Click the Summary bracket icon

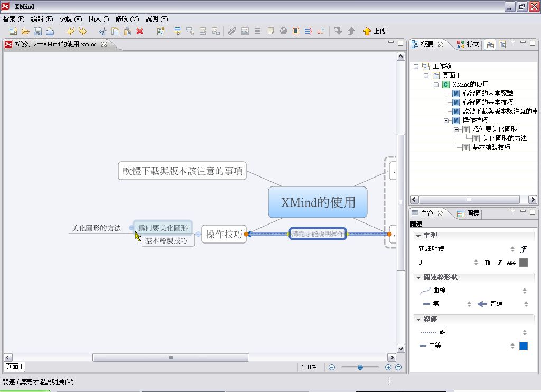tap(308, 31)
